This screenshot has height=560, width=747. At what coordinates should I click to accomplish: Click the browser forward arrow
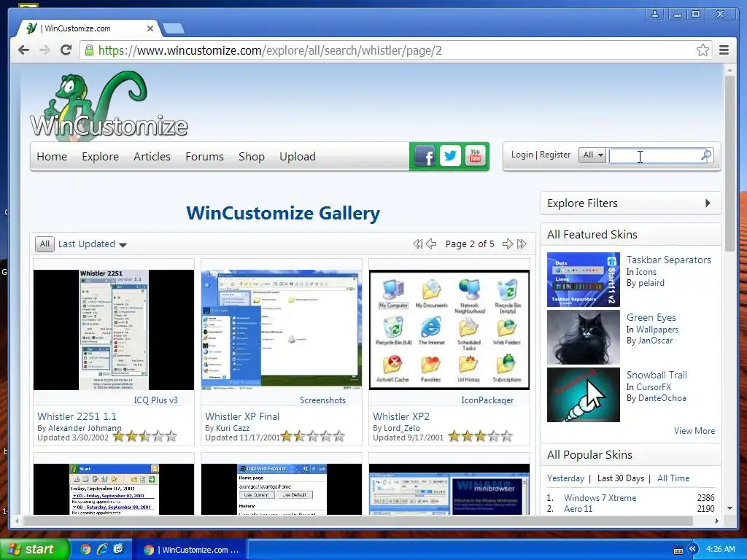(44, 50)
